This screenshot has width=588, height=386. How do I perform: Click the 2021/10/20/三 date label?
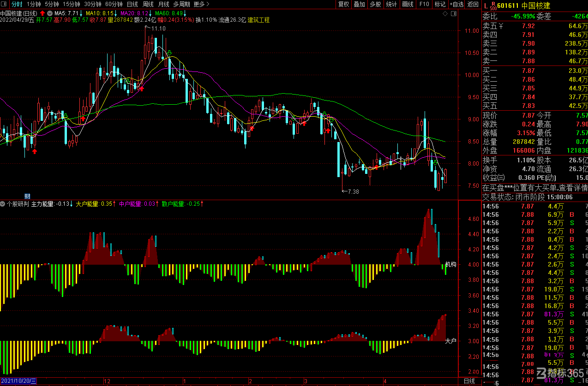tap(18, 381)
